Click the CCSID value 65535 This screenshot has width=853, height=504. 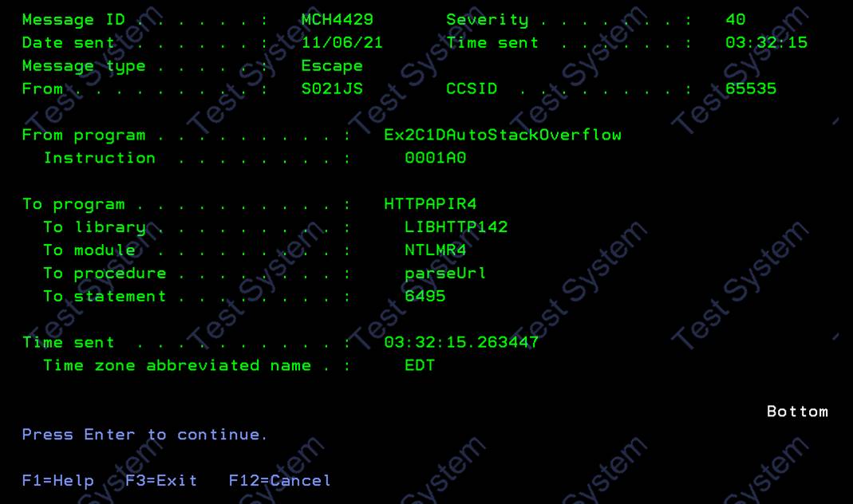tap(751, 89)
